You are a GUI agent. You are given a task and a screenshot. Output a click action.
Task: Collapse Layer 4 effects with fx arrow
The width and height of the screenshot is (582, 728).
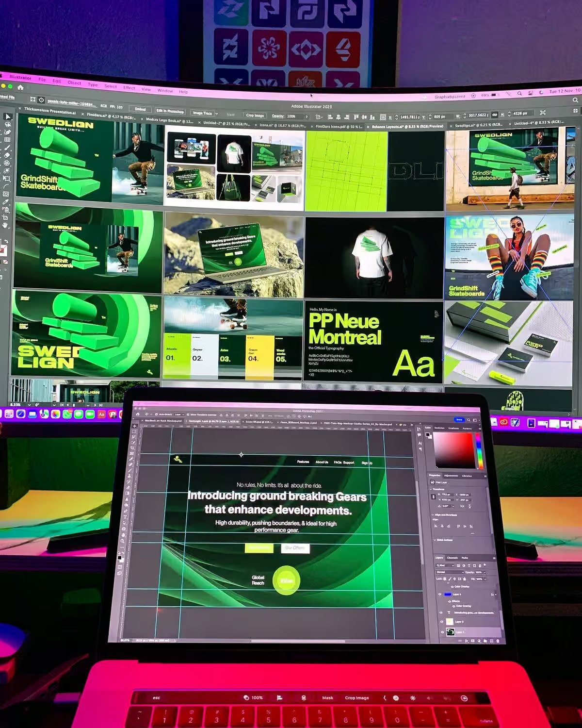(496, 595)
